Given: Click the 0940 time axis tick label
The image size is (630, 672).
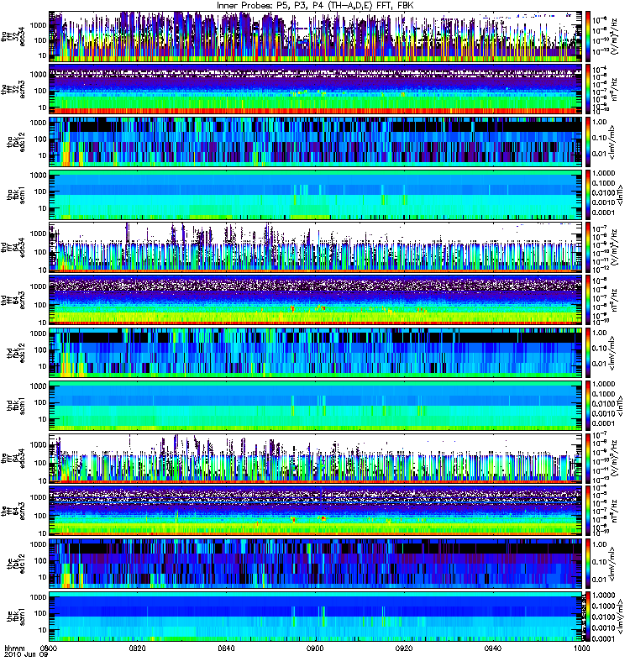Looking at the screenshot, I should click(x=493, y=648).
